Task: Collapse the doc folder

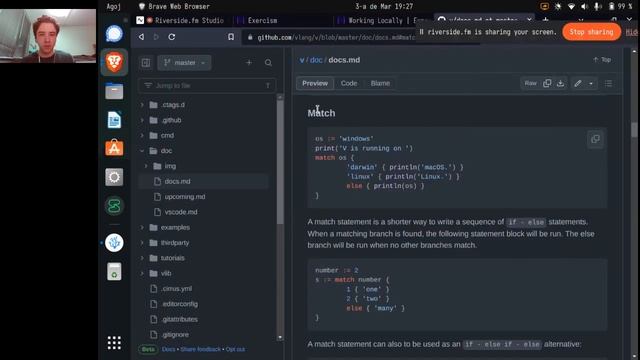Action: coord(142,151)
